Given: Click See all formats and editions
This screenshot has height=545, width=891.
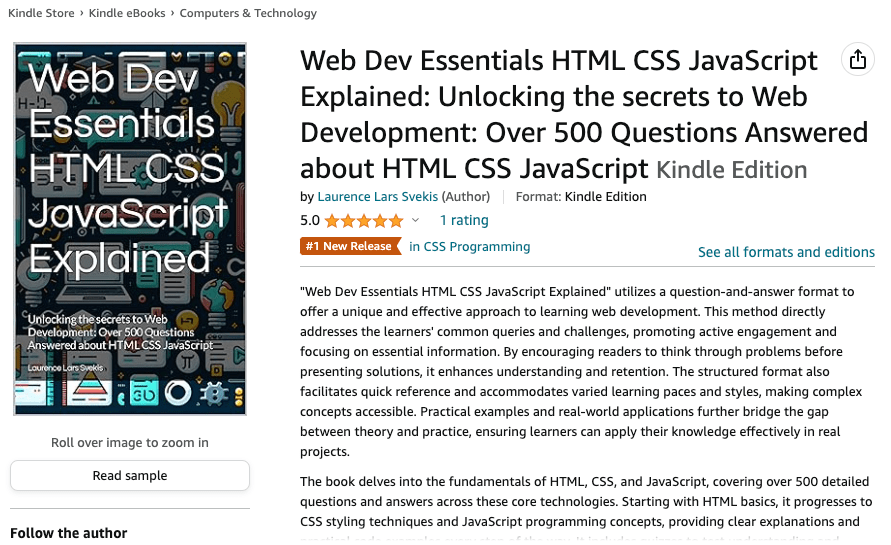Looking at the screenshot, I should click(x=786, y=252).
